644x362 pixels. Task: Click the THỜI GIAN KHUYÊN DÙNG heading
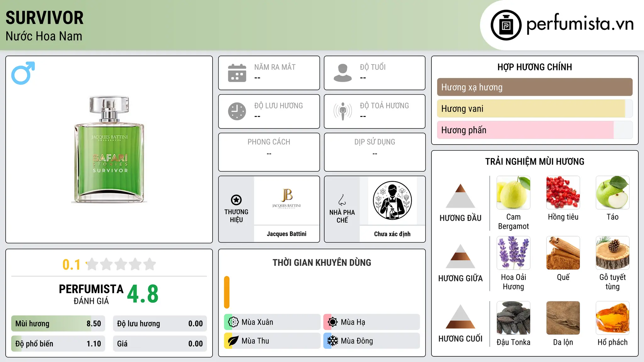(322, 262)
